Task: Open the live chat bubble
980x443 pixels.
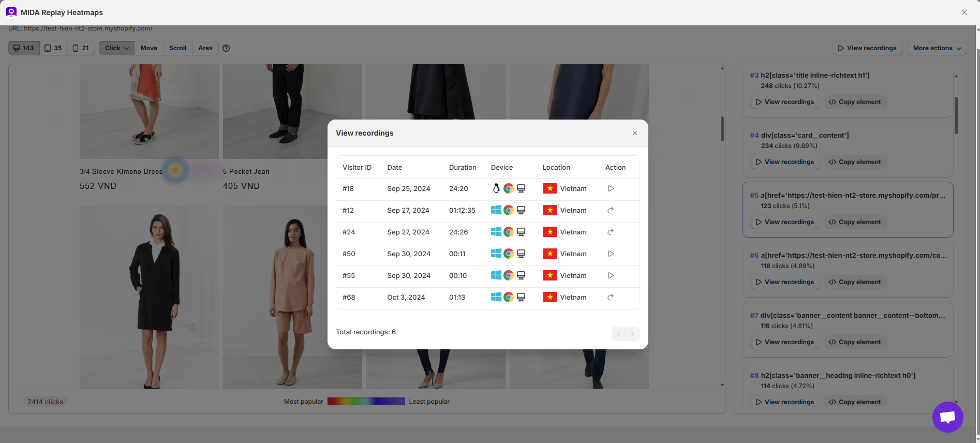Action: (947, 417)
